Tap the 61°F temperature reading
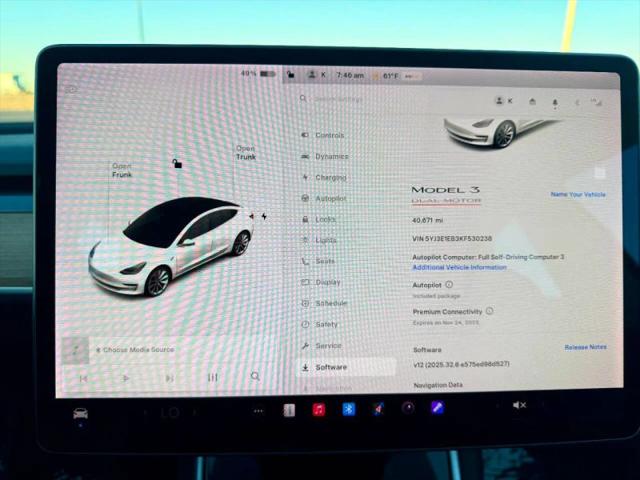The width and height of the screenshot is (640, 480). point(390,76)
